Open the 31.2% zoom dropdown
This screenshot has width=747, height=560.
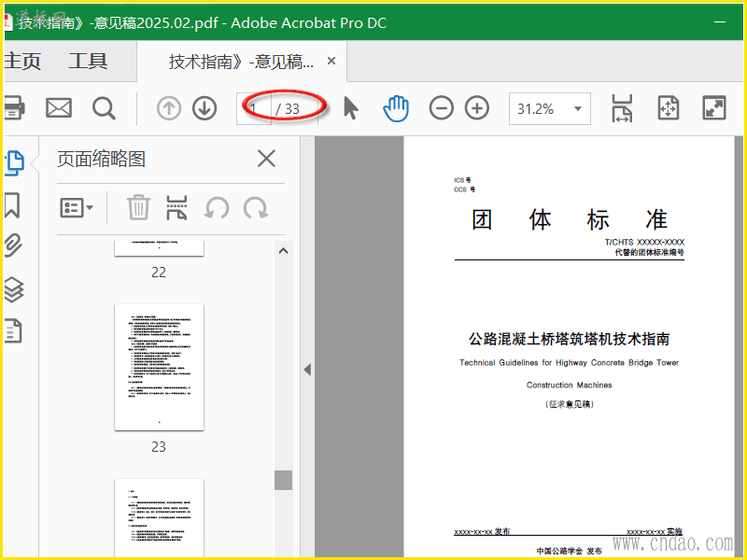(x=550, y=109)
